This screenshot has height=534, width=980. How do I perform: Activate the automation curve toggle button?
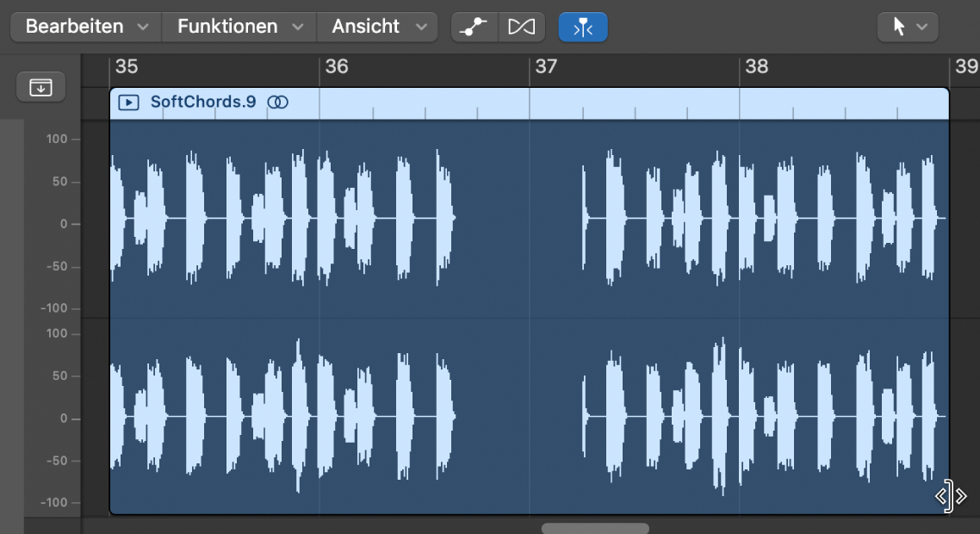click(x=474, y=26)
